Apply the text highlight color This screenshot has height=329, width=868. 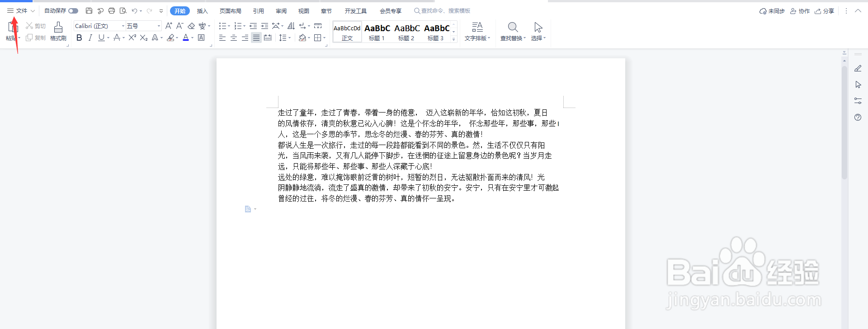(170, 38)
